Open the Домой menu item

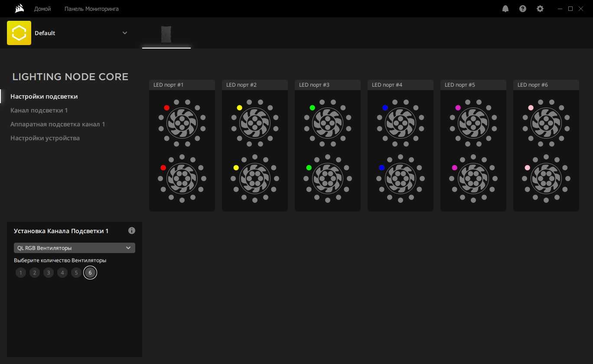pos(42,9)
